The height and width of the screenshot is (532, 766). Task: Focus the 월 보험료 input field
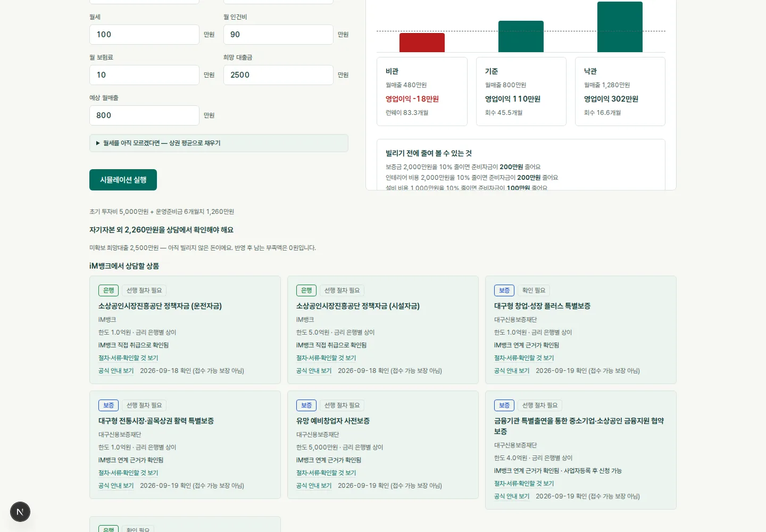[144, 75]
